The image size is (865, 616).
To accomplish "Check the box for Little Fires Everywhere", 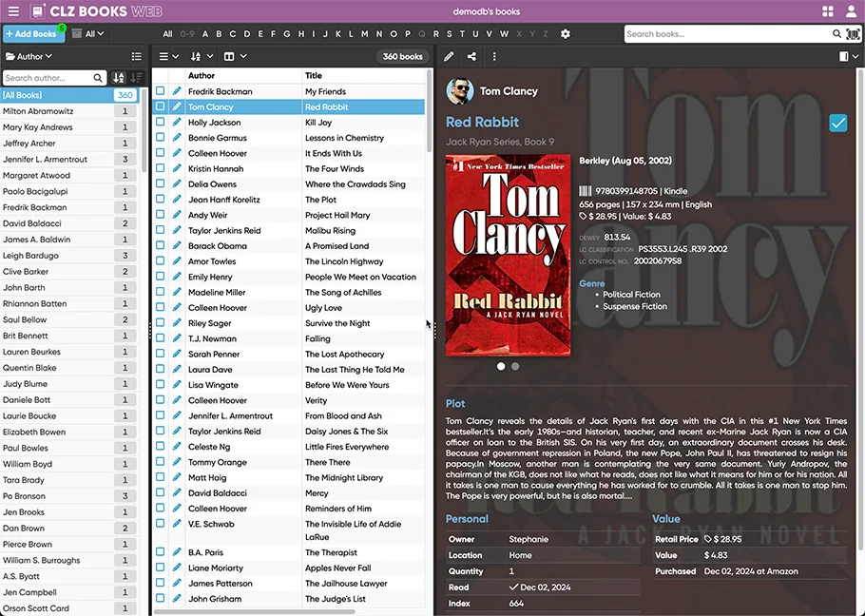I will click(x=160, y=446).
